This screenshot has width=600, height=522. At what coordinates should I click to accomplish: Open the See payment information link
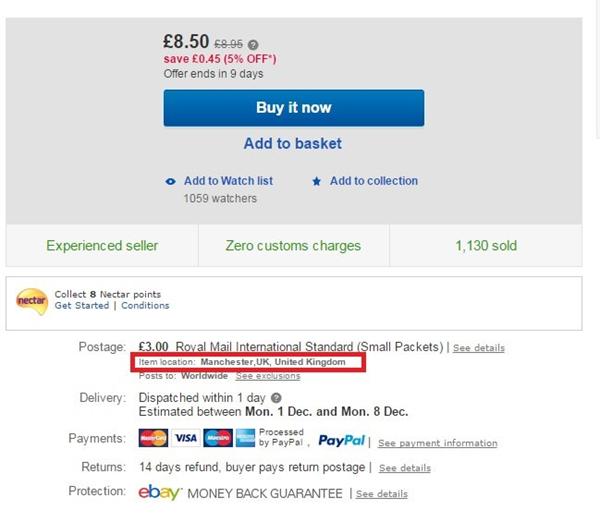pos(437,443)
